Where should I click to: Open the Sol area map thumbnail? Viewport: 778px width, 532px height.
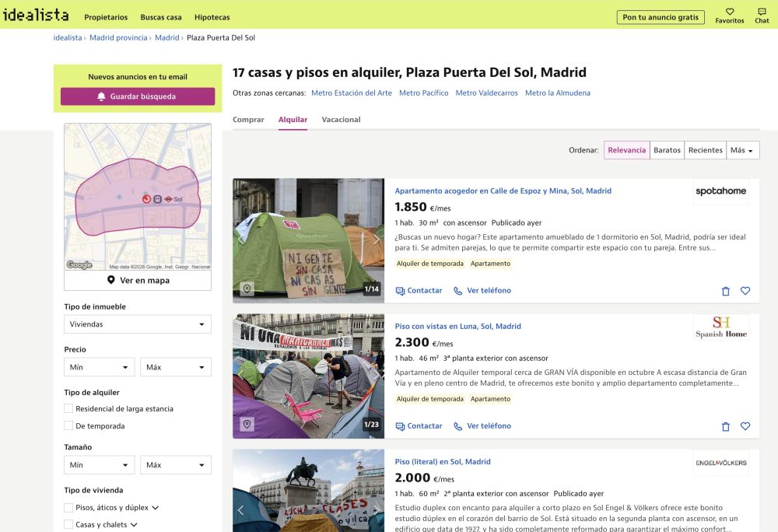138,196
